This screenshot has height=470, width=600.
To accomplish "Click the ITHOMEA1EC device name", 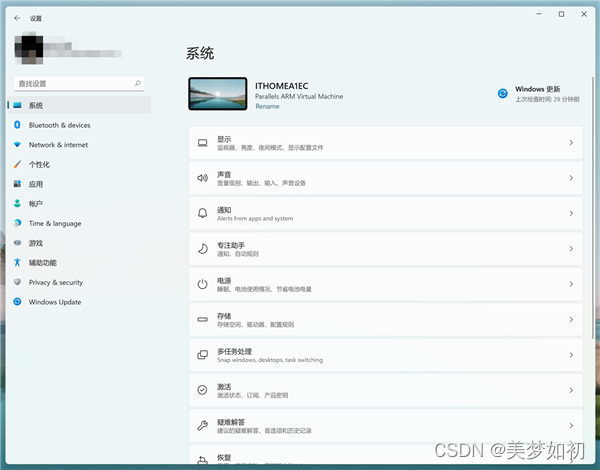I will [282, 86].
